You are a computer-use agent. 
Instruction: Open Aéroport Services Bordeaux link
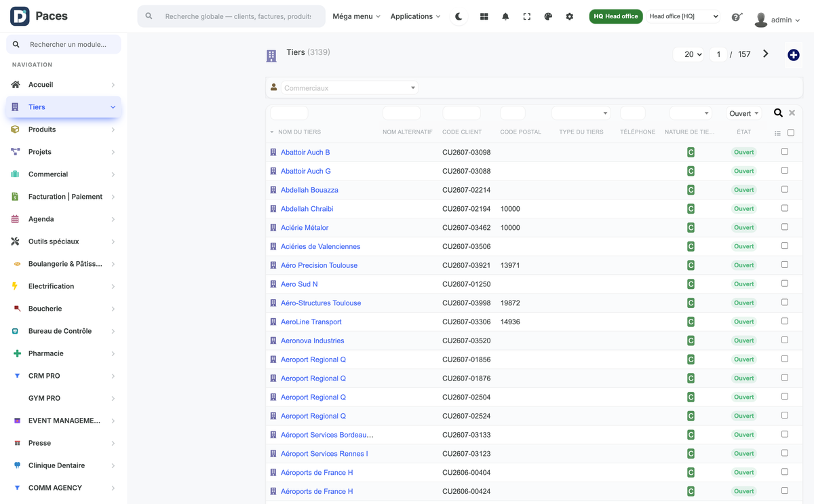[x=327, y=435]
